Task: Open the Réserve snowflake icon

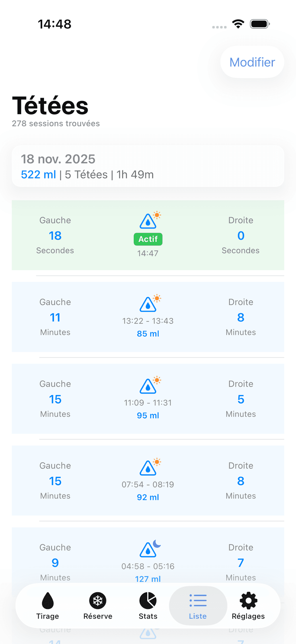Action: pos(98,600)
